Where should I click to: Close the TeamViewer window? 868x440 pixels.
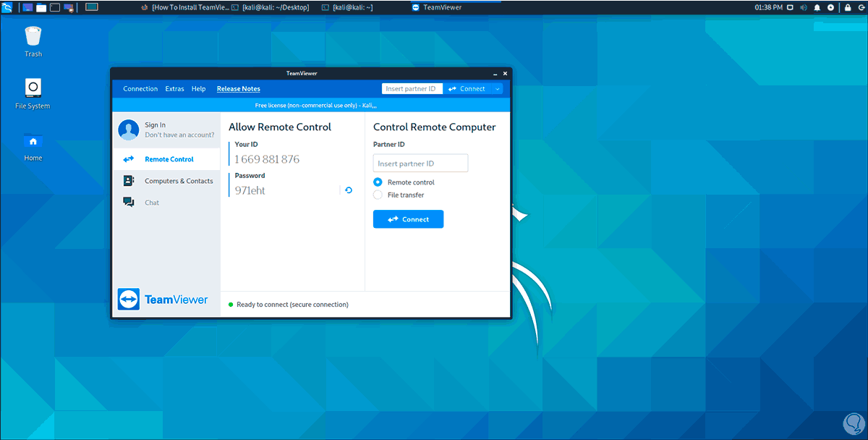(x=505, y=73)
